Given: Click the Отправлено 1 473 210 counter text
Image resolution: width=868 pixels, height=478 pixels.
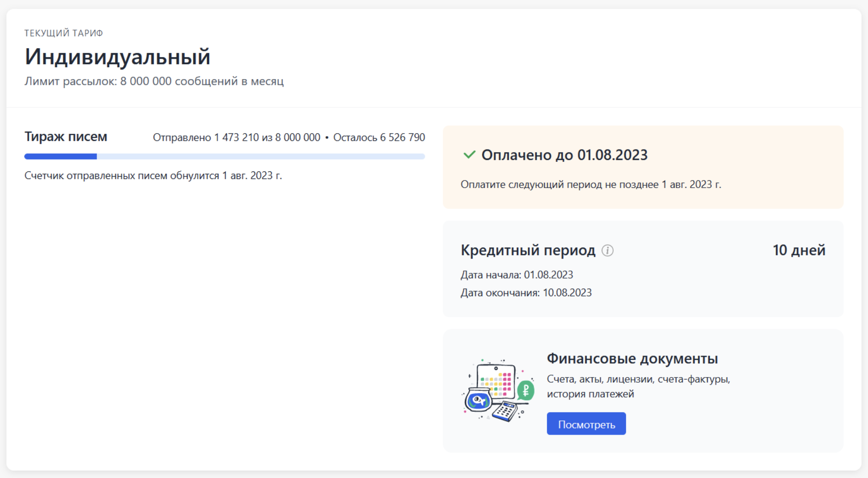Looking at the screenshot, I should pos(236,138).
